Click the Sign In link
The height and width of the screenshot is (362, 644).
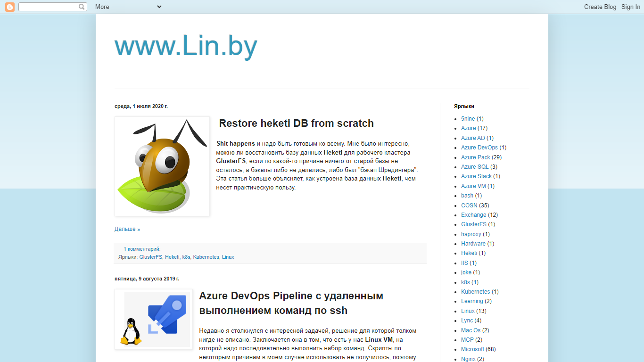coord(631,7)
